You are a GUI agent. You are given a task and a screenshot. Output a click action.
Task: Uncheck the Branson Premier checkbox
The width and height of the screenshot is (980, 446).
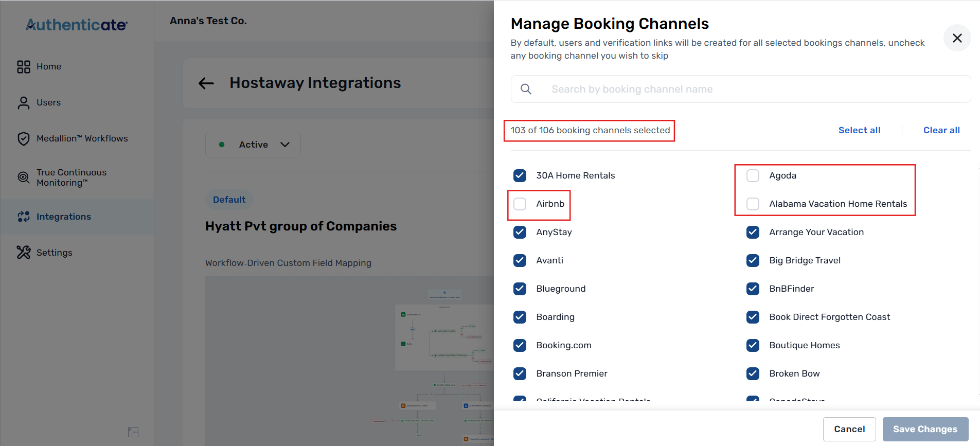point(520,373)
